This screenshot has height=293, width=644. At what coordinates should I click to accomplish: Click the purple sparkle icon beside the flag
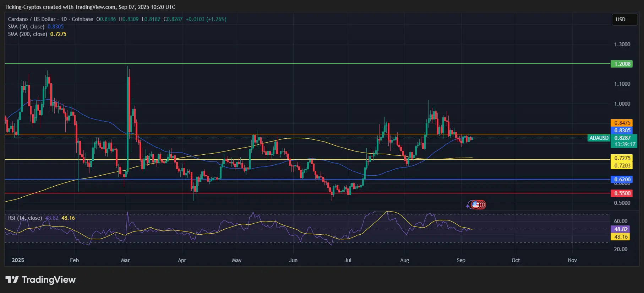point(468,206)
